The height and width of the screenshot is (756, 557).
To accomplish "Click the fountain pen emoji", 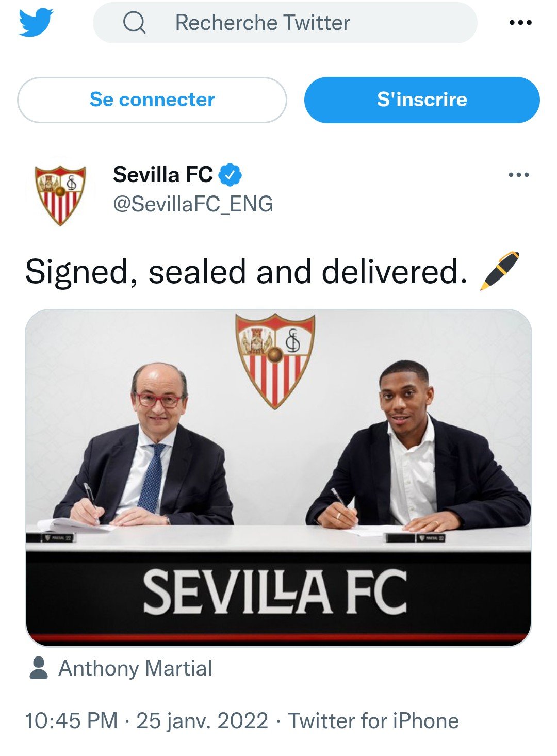I will [499, 271].
